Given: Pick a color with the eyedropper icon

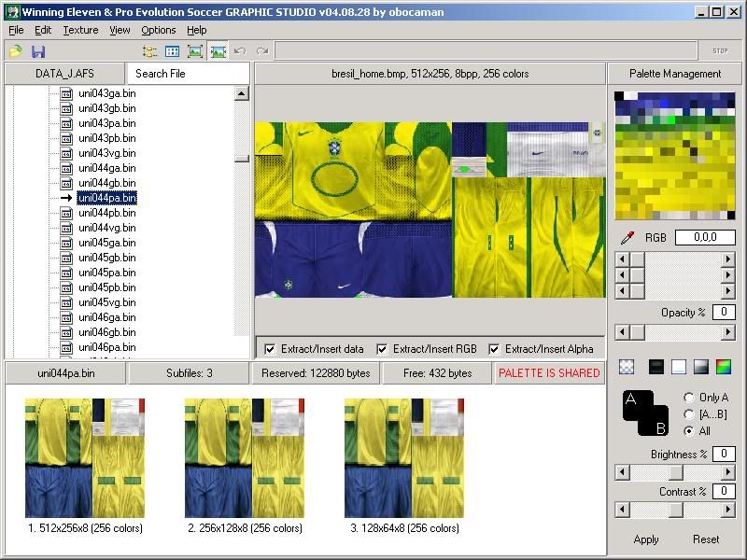Looking at the screenshot, I should coord(627,237).
